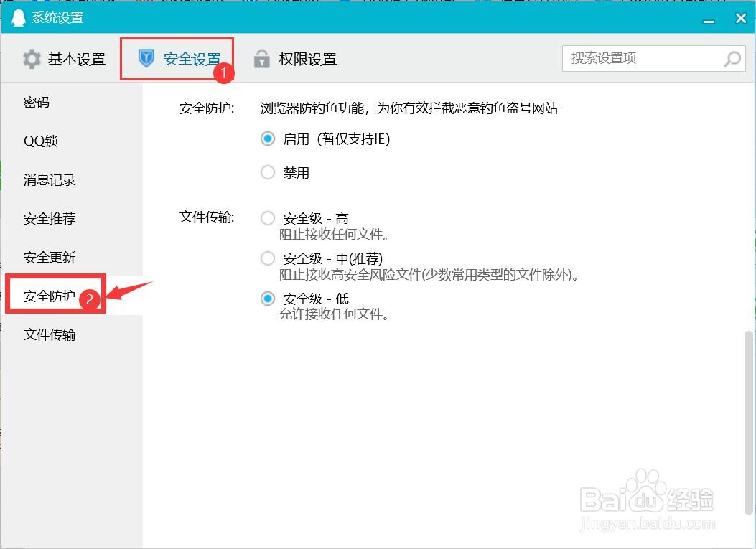Open the 基本设置 tab
The width and height of the screenshot is (756, 549).
[64, 59]
